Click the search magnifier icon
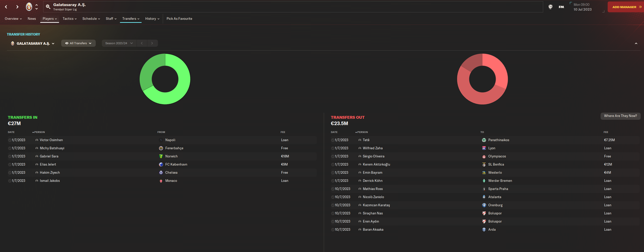 pyautogui.click(x=48, y=7)
